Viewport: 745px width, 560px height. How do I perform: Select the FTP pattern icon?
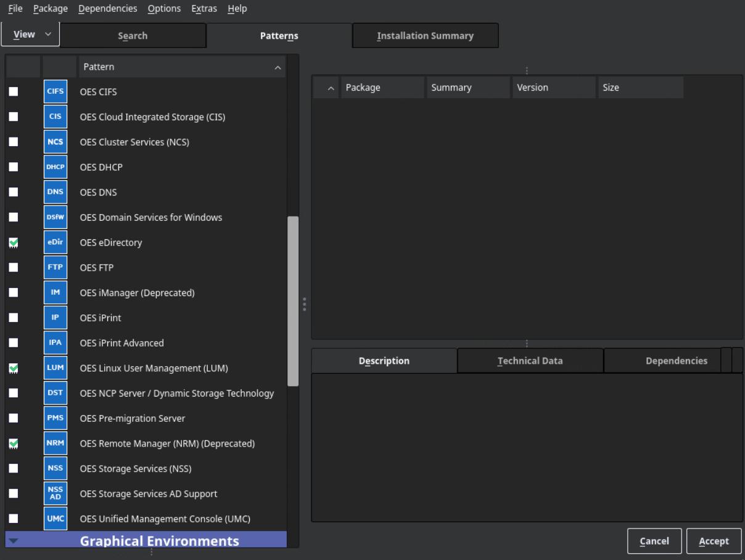(x=56, y=268)
